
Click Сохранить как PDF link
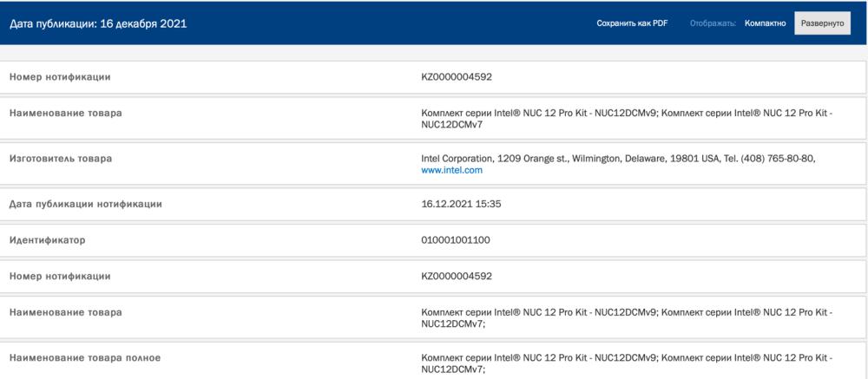pyautogui.click(x=632, y=23)
